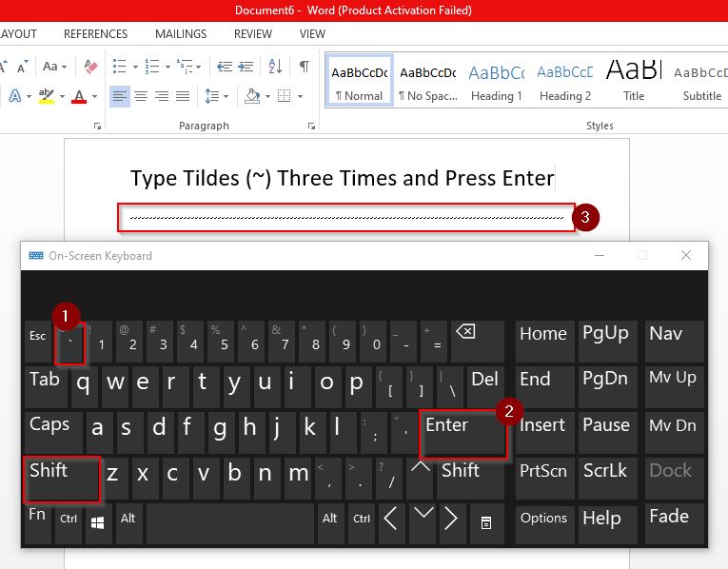The height and width of the screenshot is (569, 728).
Task: Click the Shading paint bucket icon
Action: pos(252,96)
